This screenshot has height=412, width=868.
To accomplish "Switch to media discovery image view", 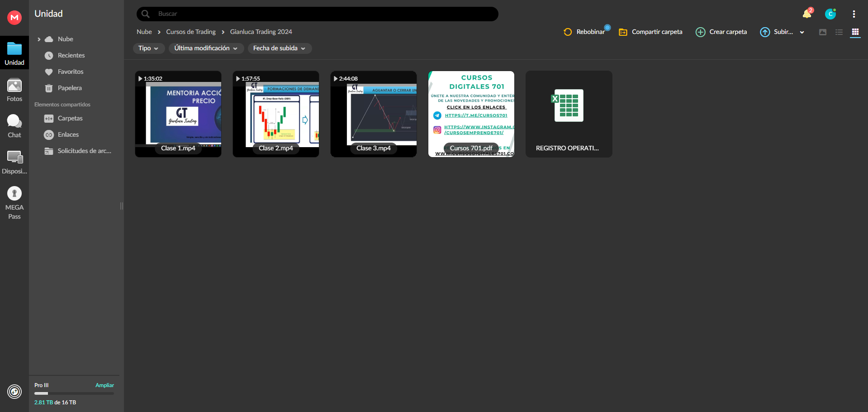I will coord(823,32).
